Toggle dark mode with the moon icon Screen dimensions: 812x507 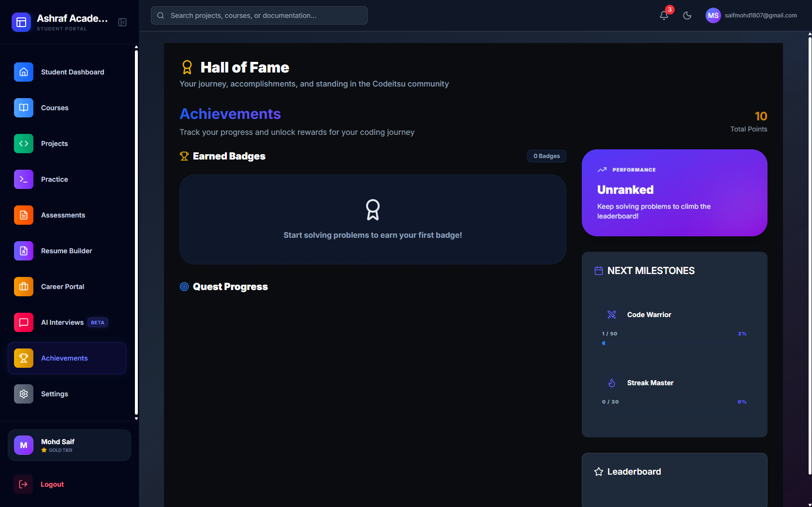coord(687,15)
